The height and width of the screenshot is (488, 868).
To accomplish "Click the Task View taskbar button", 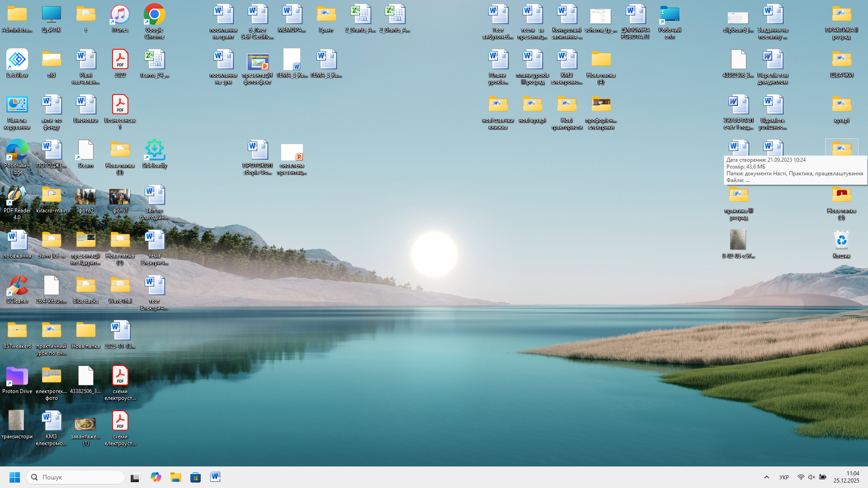I will pos(136,477).
